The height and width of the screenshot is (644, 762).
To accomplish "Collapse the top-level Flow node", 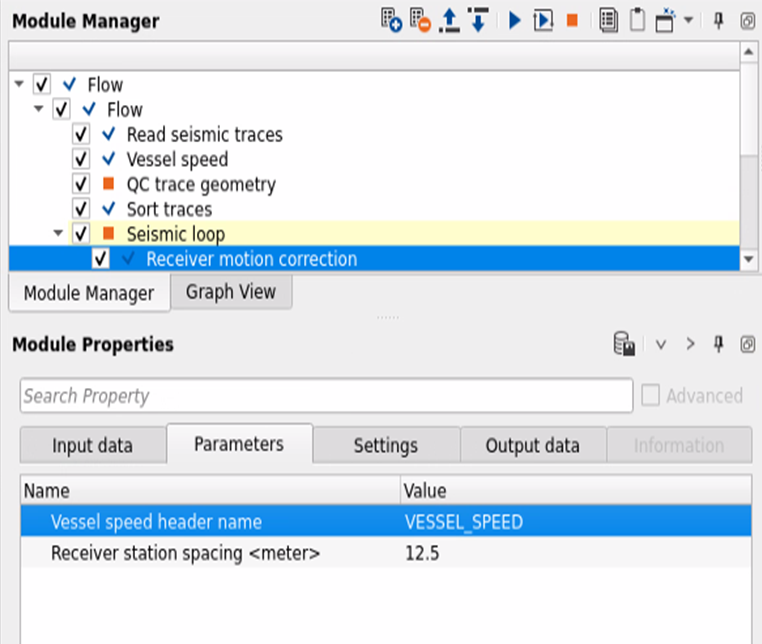I will 20,85.
